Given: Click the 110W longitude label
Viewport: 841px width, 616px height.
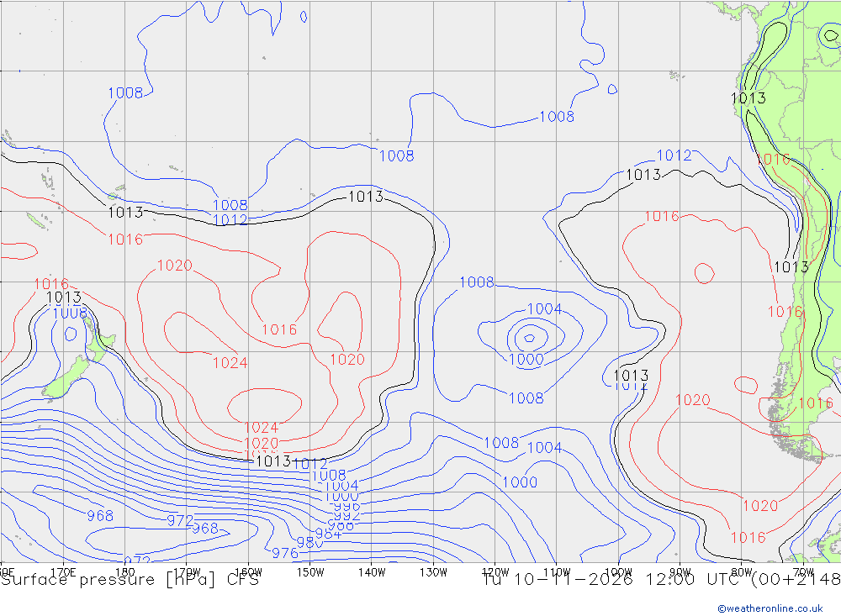Looking at the screenshot, I should (x=557, y=572).
